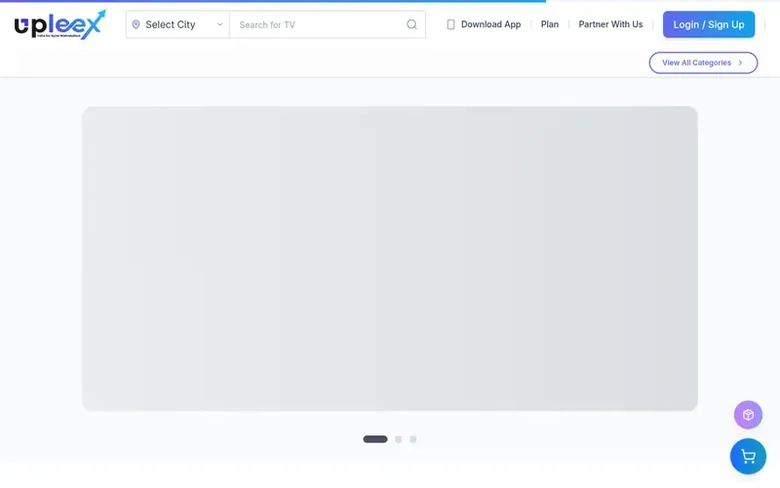Open the Plan menu item
Viewport: 780px width, 488px height.
(550, 24)
